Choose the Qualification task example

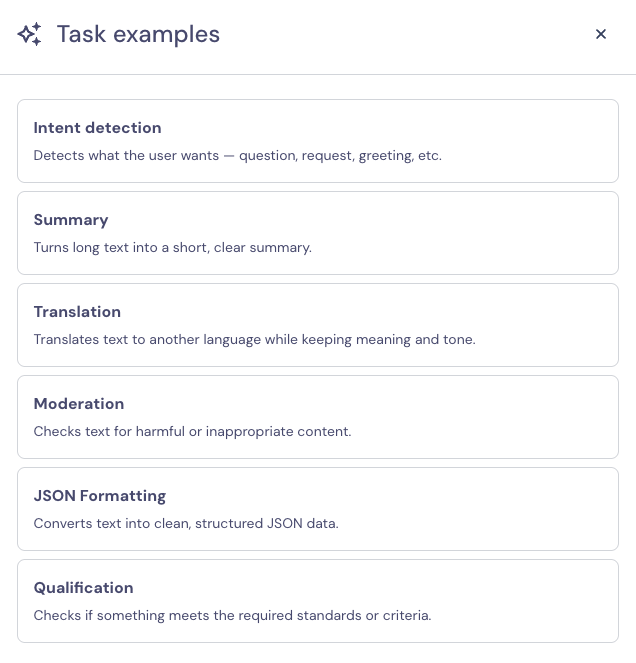[318, 601]
